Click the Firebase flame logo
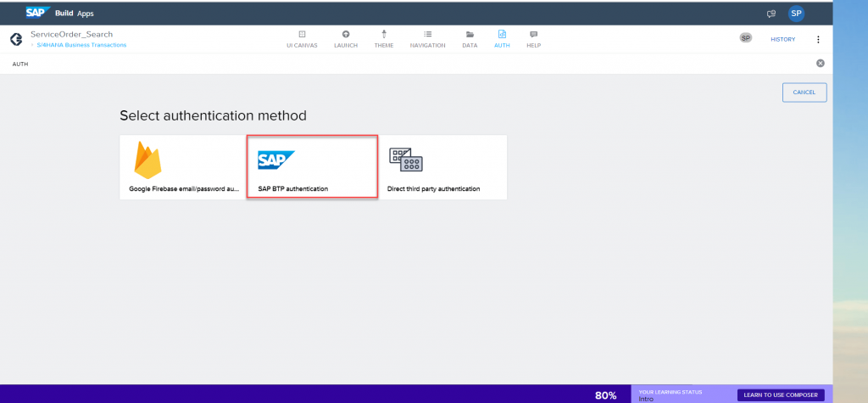The width and height of the screenshot is (868, 403). tap(147, 160)
